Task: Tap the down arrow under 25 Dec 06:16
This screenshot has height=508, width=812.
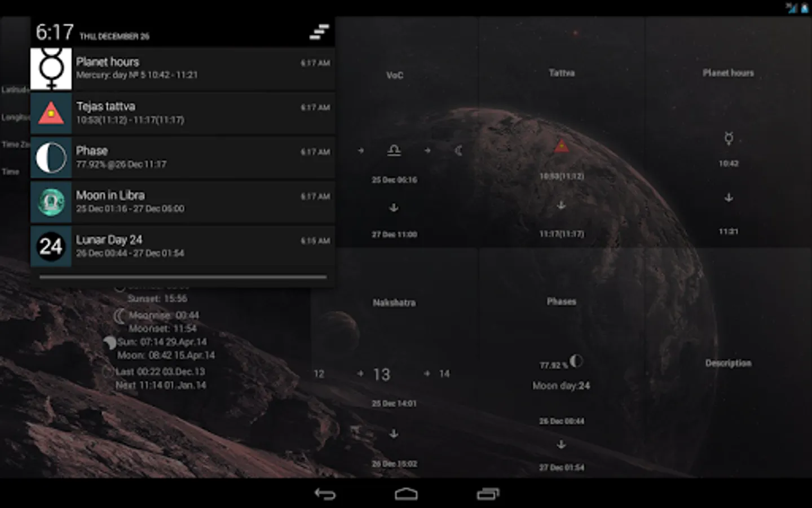Action: [x=394, y=208]
